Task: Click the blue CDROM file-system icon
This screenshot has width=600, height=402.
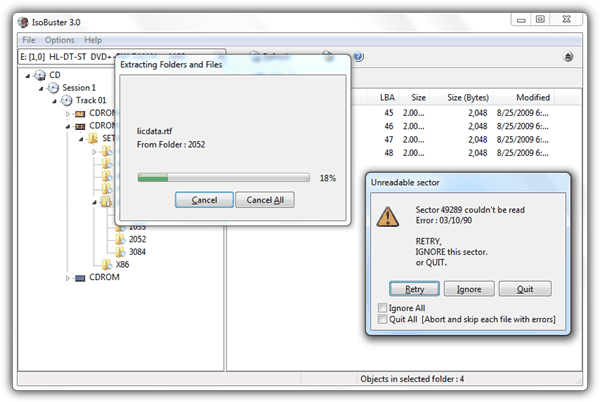Action: click(80, 278)
